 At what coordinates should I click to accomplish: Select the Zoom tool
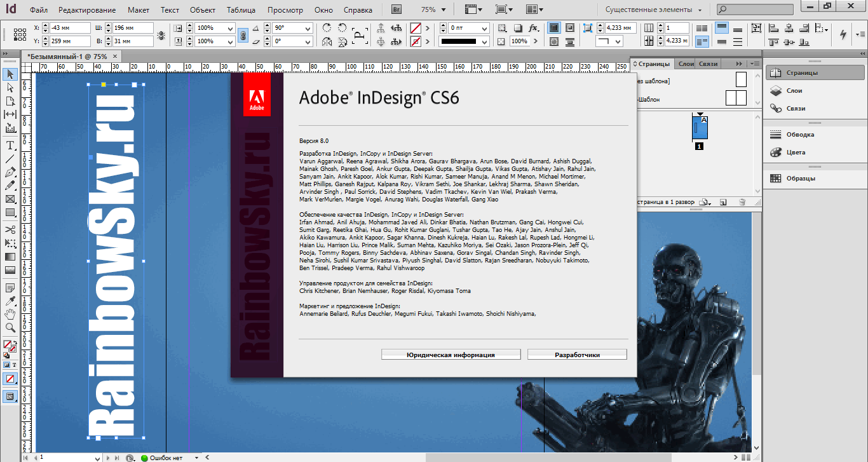[10, 328]
